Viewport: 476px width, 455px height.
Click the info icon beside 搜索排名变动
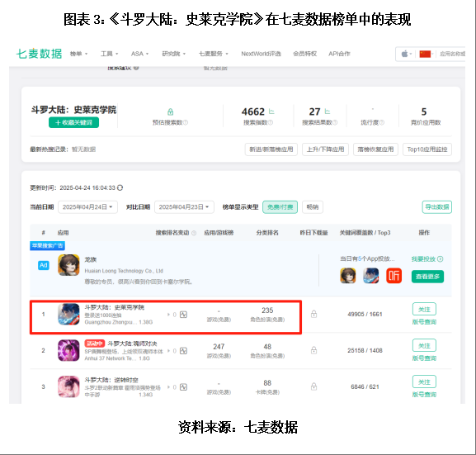click(x=194, y=233)
